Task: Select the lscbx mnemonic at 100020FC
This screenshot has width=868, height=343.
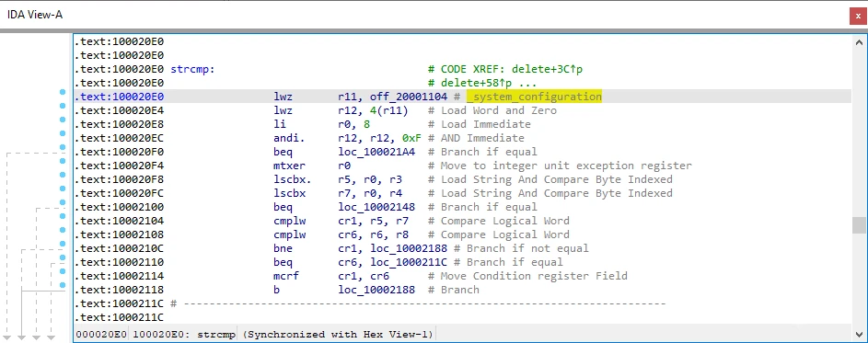Action: coord(290,193)
